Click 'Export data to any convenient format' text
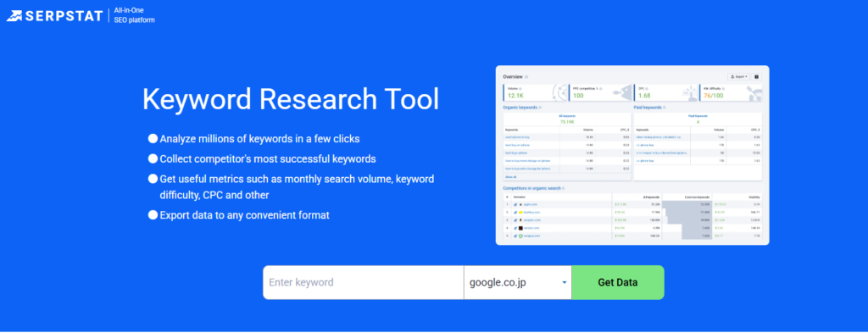The height and width of the screenshot is (333, 868). coord(245,215)
